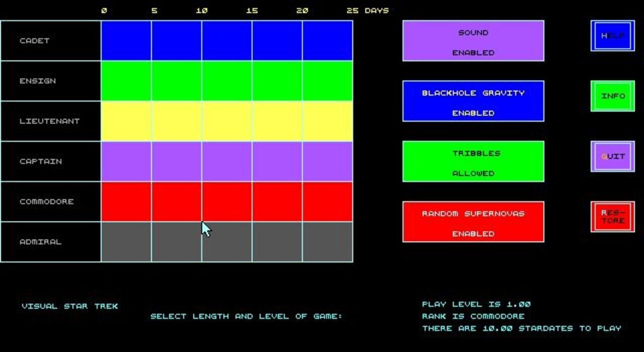This screenshot has height=352, width=644.
Task: Click the green Info button
Action: 613,96
